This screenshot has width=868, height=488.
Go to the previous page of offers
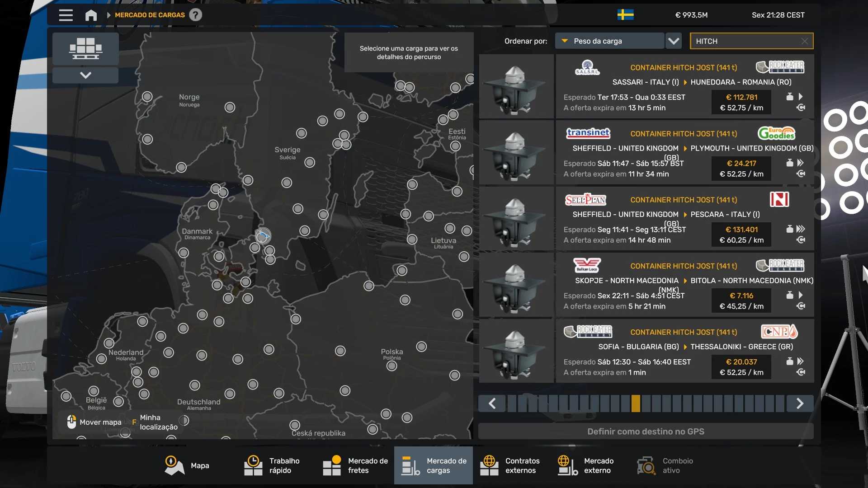492,403
